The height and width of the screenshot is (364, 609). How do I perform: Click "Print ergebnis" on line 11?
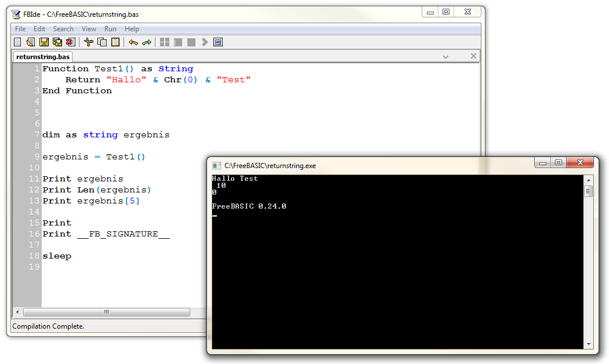click(83, 179)
